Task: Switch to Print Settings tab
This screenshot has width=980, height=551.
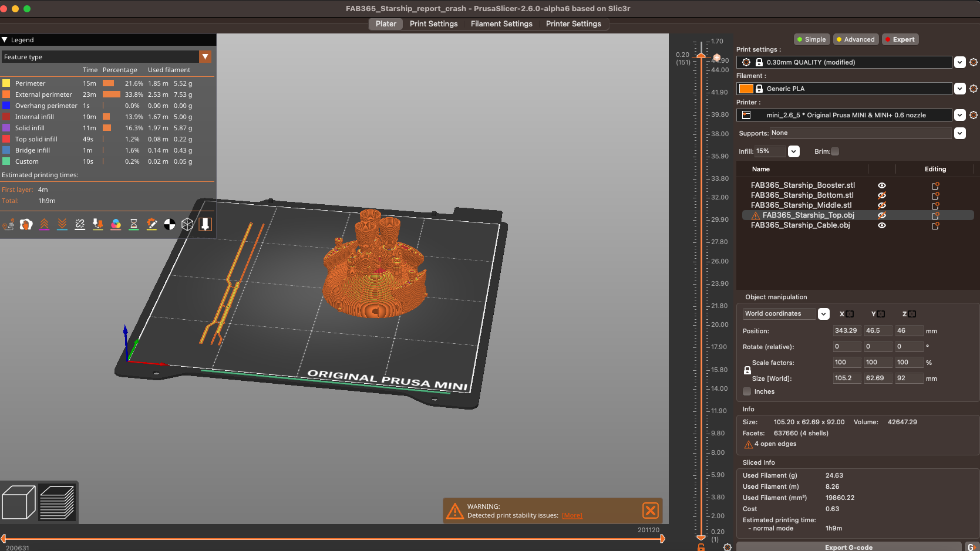Action: point(433,24)
